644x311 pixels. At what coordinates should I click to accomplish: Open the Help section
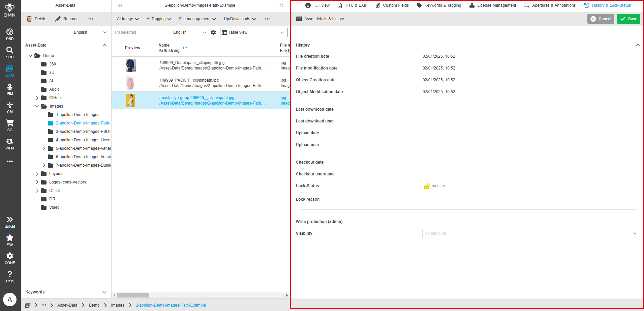coord(10,277)
